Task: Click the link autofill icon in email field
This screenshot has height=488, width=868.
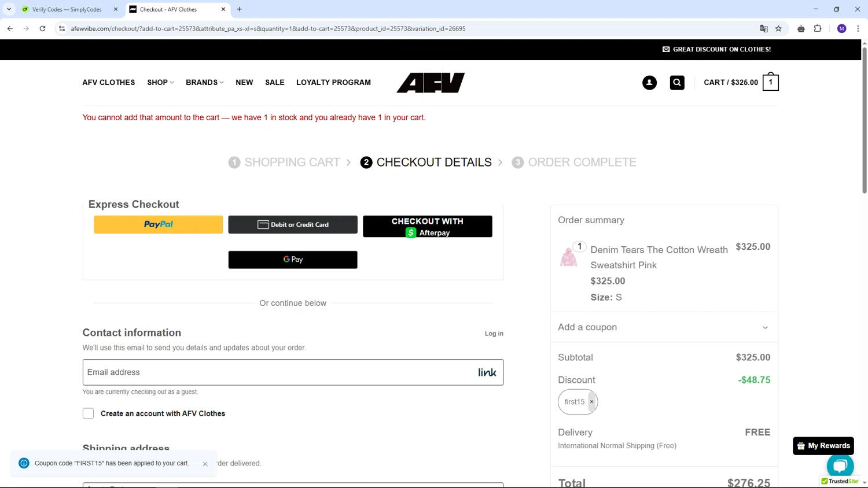Action: [487, 373]
